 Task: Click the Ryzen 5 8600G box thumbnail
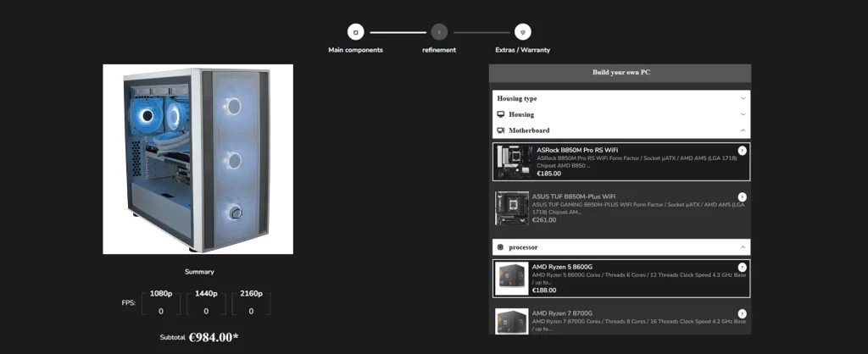(x=512, y=279)
